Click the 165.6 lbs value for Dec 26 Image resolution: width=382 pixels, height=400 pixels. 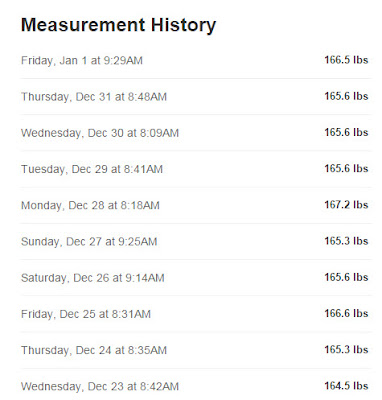(346, 277)
